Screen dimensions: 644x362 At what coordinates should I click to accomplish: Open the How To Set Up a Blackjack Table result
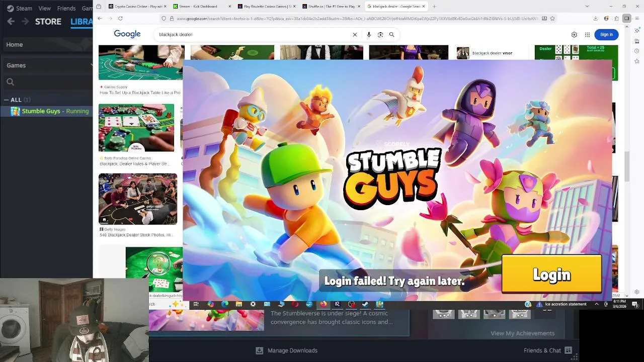(x=140, y=93)
